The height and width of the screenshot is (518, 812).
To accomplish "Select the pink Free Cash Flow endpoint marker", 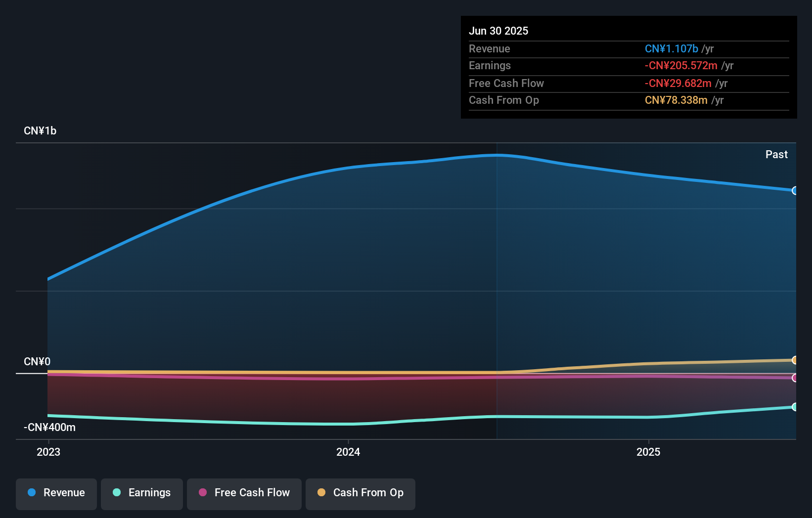I will click(795, 378).
